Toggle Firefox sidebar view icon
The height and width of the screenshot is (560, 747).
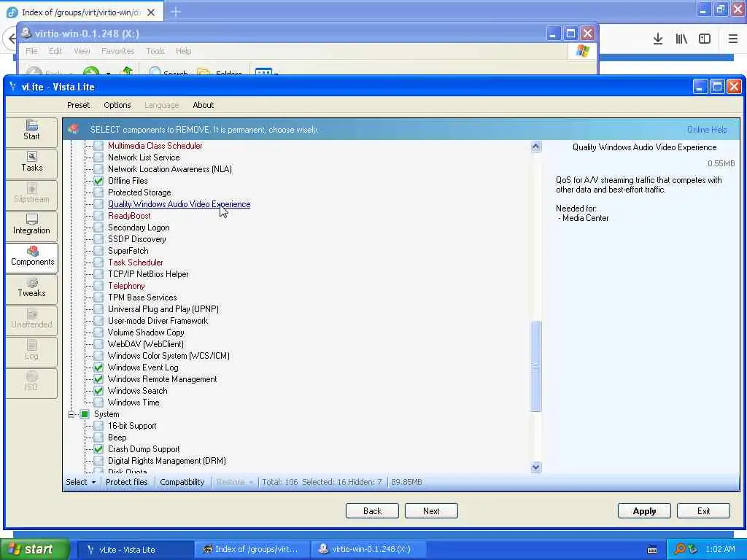coord(705,39)
